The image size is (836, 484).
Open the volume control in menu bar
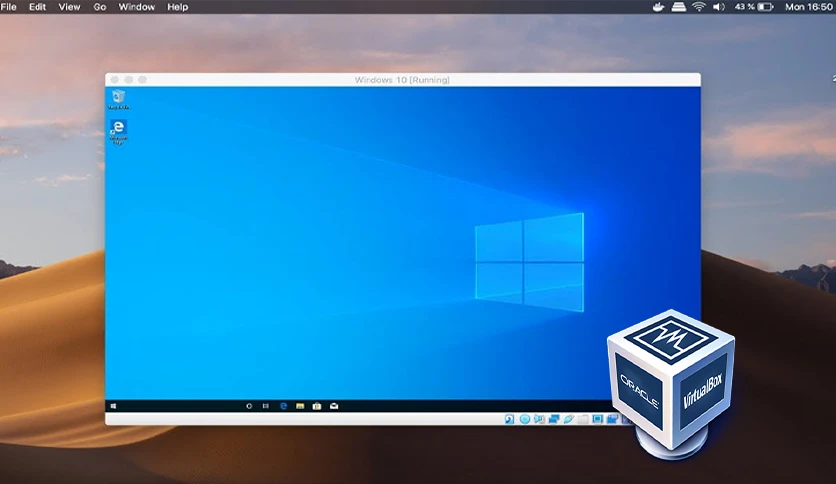tap(719, 7)
